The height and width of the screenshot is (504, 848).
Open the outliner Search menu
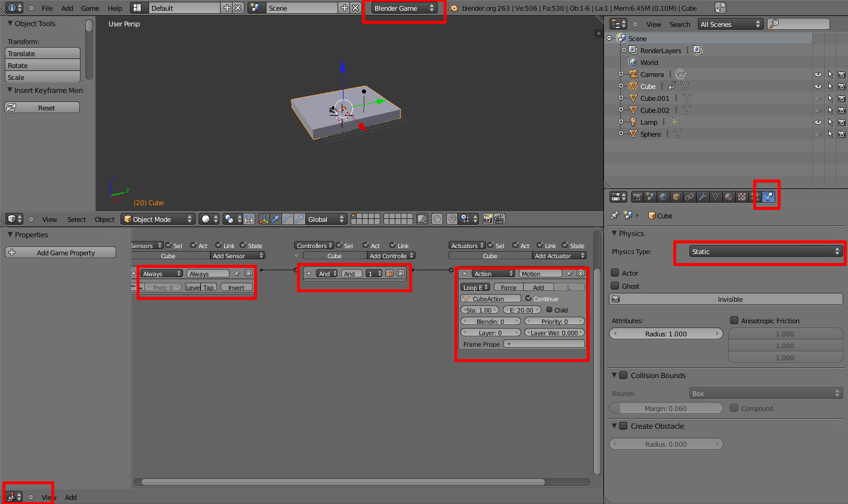tap(680, 24)
